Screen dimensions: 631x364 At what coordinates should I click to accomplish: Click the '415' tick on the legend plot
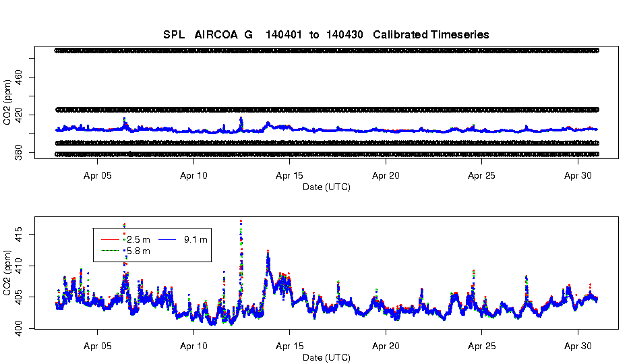(18, 235)
